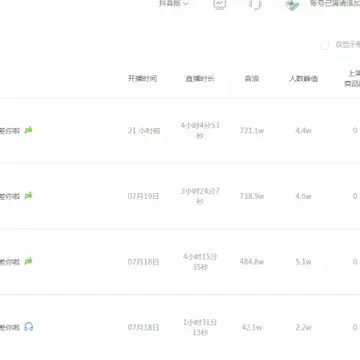Select the duration cell "1小时31分13秒"
The width and height of the screenshot is (360, 360).
(x=200, y=327)
